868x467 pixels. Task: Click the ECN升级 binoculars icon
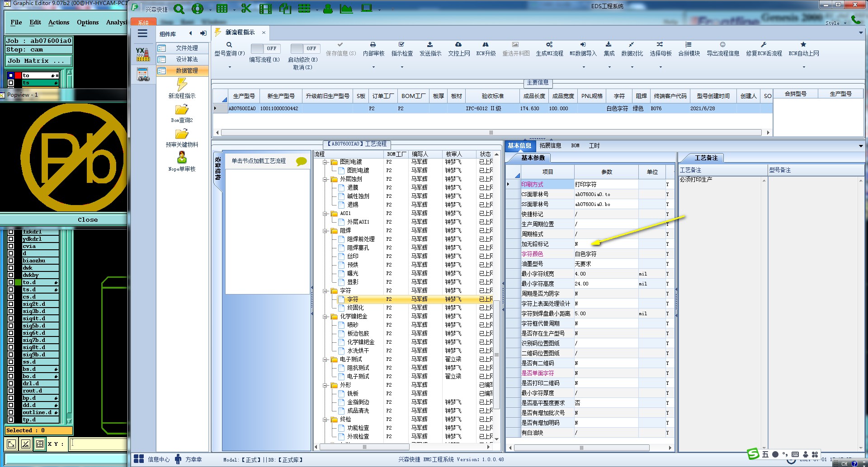point(486,45)
